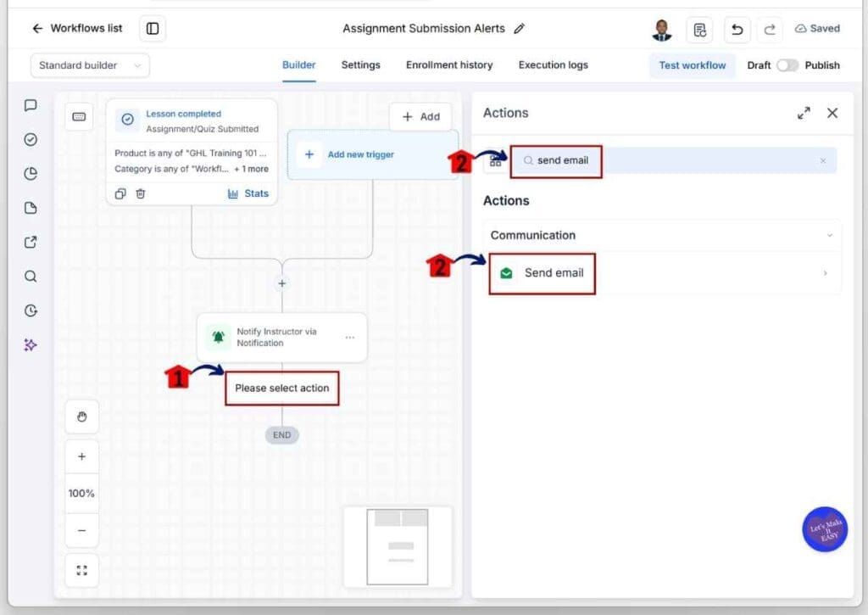Open the comments sidebar icon
Viewport: 868px width, 615px height.
[31, 105]
